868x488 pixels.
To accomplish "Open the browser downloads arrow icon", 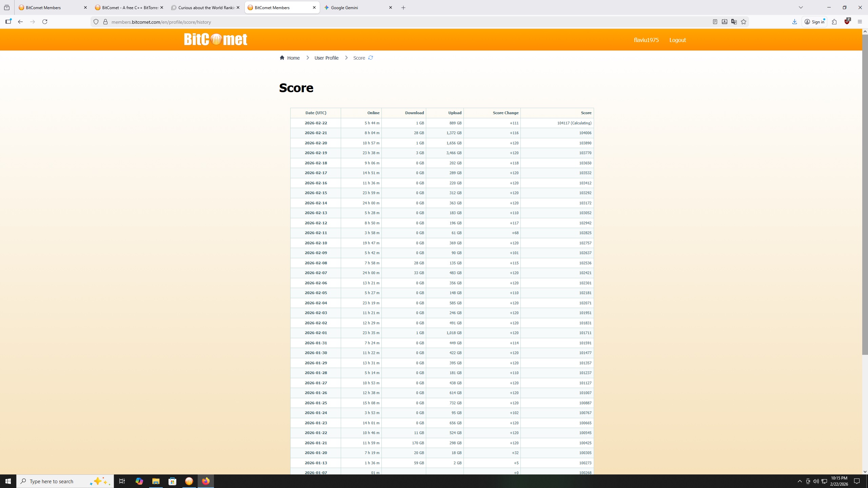I will (x=794, y=22).
